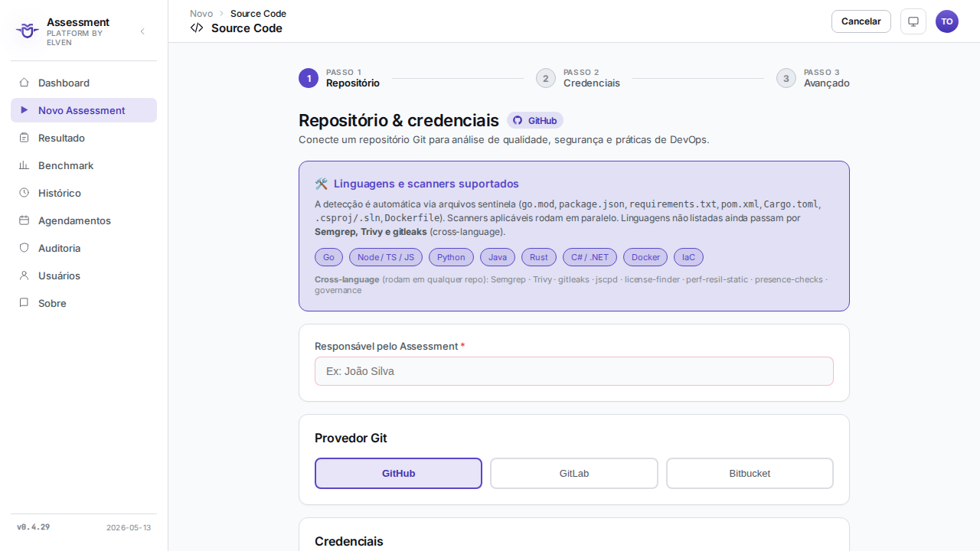Click the GitHub badge beside the heading
This screenshot has height=551, width=980.
coord(535,121)
